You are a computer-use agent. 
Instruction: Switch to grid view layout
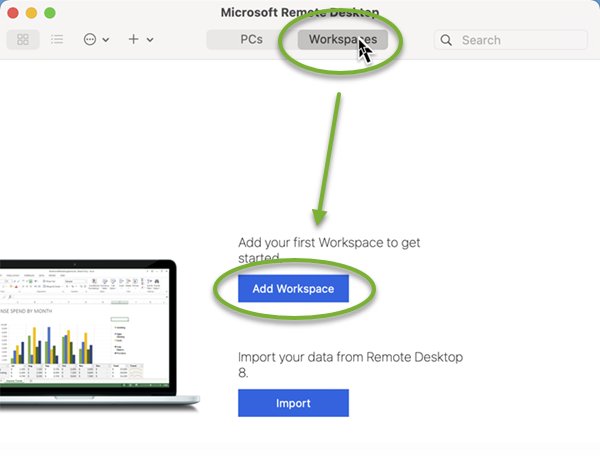coord(23,39)
